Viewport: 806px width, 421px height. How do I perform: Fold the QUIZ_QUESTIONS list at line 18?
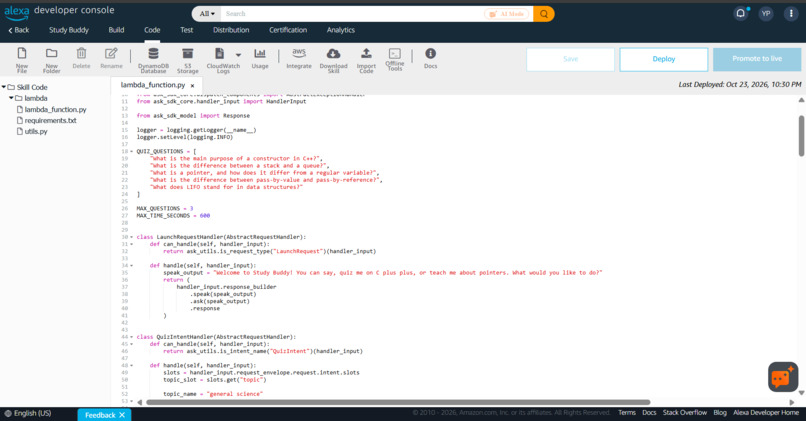pos(132,152)
